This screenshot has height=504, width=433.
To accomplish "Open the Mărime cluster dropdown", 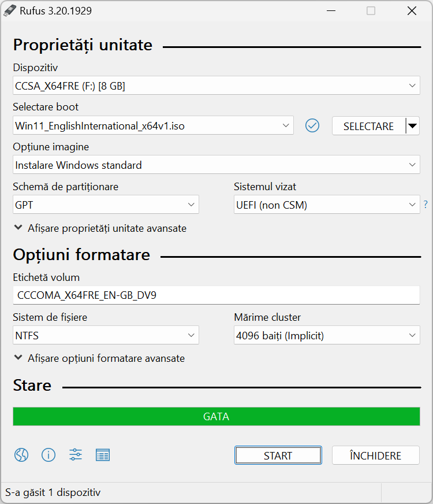I will 327,335.
